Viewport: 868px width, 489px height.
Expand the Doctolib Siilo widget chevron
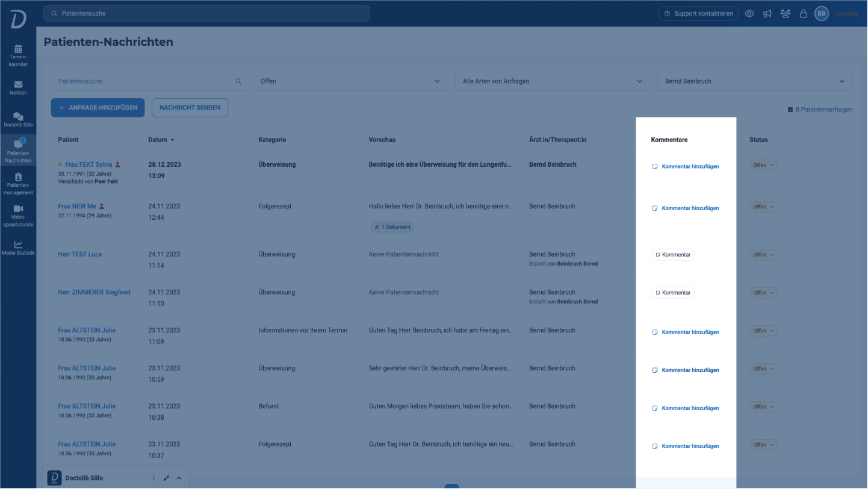(179, 478)
